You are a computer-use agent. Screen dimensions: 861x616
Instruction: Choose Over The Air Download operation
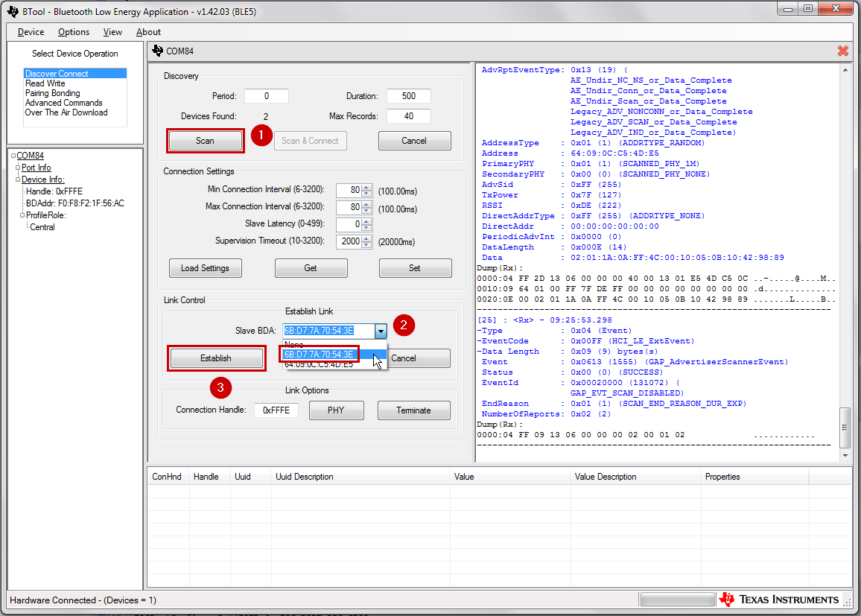pos(66,112)
